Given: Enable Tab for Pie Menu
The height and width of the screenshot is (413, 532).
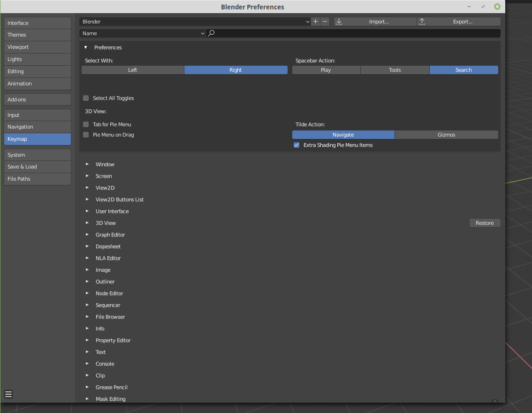Looking at the screenshot, I should [86, 124].
